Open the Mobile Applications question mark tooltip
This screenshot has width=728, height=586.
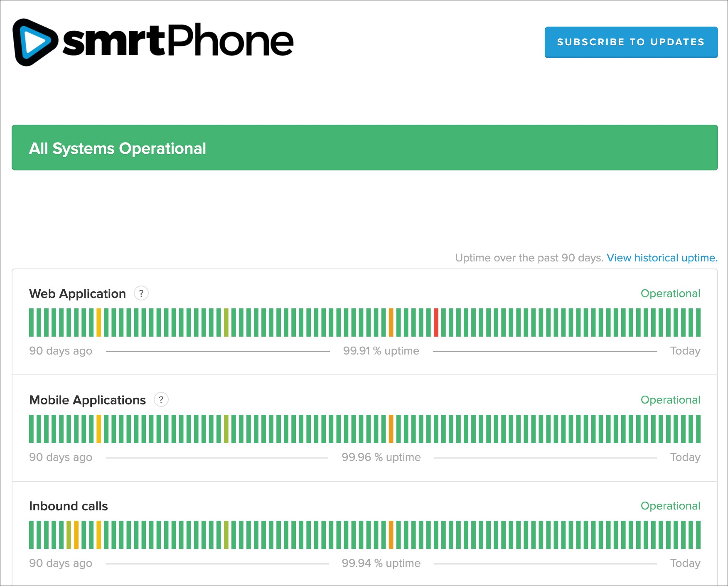(x=161, y=400)
